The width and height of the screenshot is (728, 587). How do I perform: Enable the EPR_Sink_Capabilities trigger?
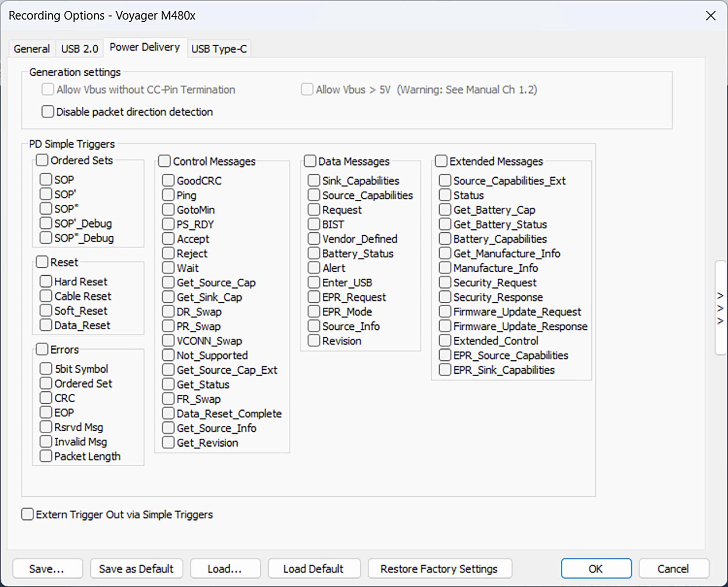coord(445,370)
